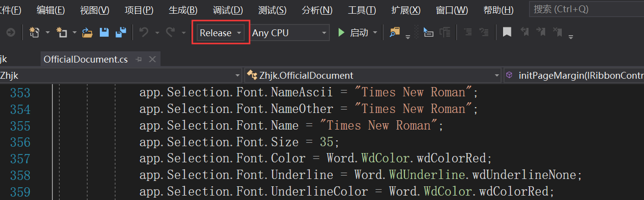Click the greyed list toolbar icon right of the cursor icon

[x=445, y=33]
